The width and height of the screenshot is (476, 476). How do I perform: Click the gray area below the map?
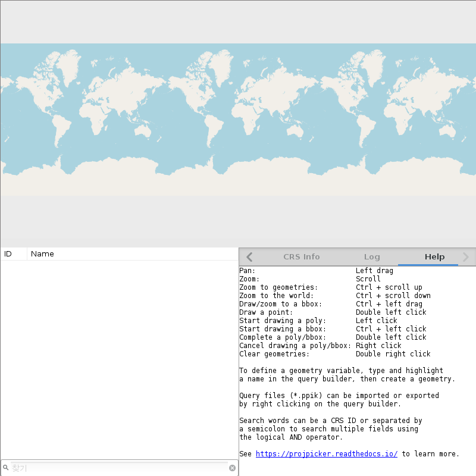pos(238,221)
